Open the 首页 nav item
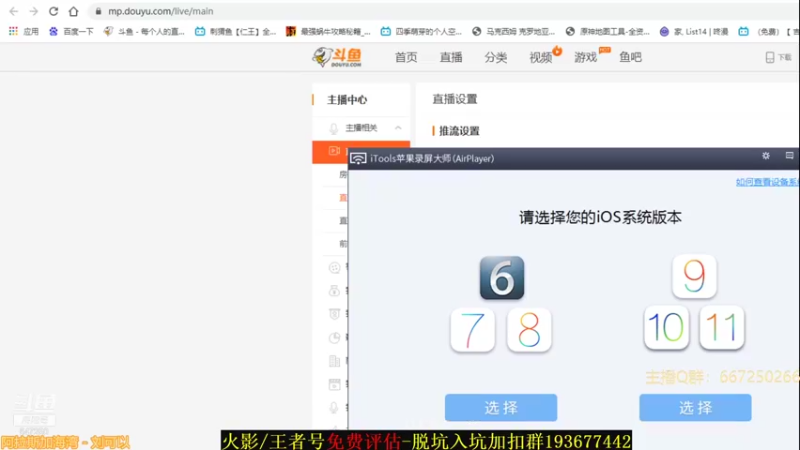Viewport: 800px width, 450px height. tap(406, 57)
